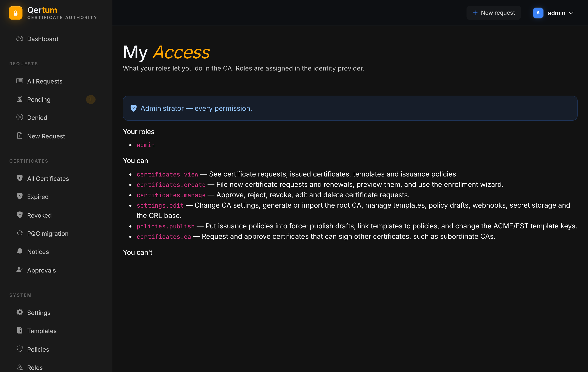Click the All Certificates shield icon
The width and height of the screenshot is (588, 372).
click(19, 178)
